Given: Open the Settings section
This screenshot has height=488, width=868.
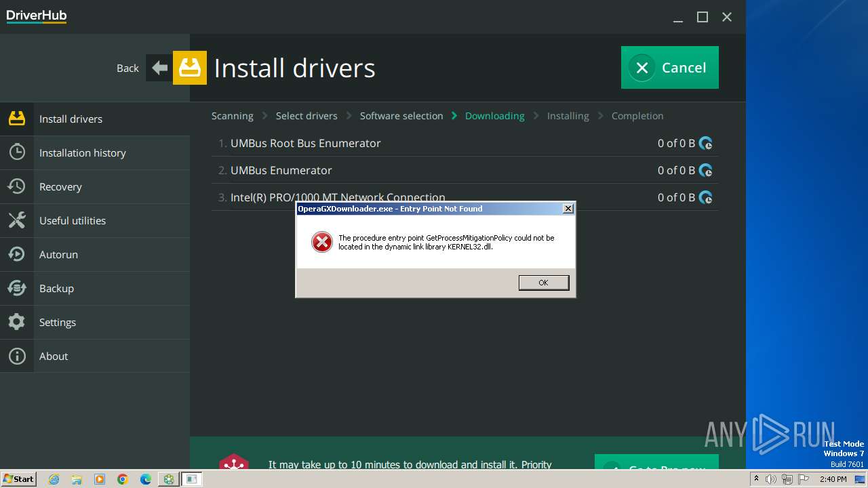Looking at the screenshot, I should (95, 322).
